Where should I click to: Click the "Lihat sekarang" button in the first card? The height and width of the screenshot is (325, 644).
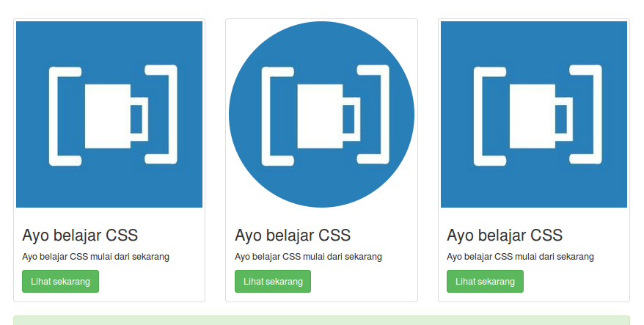click(60, 282)
